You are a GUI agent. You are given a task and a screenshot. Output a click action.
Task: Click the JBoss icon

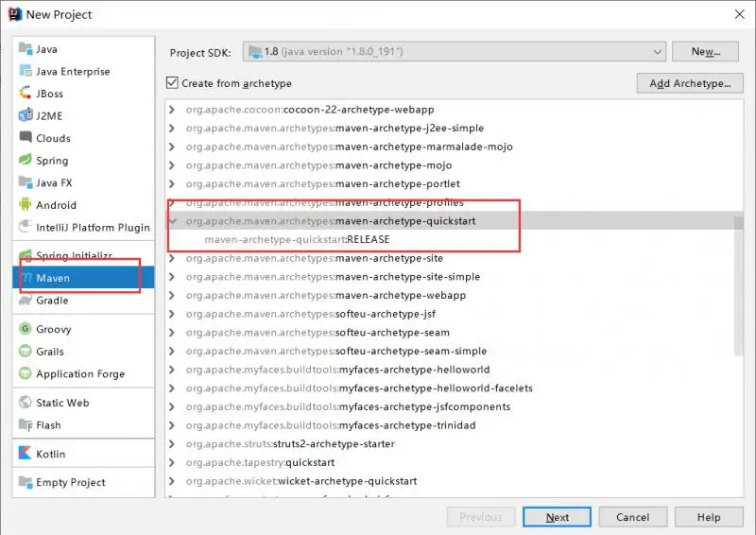coord(26,93)
